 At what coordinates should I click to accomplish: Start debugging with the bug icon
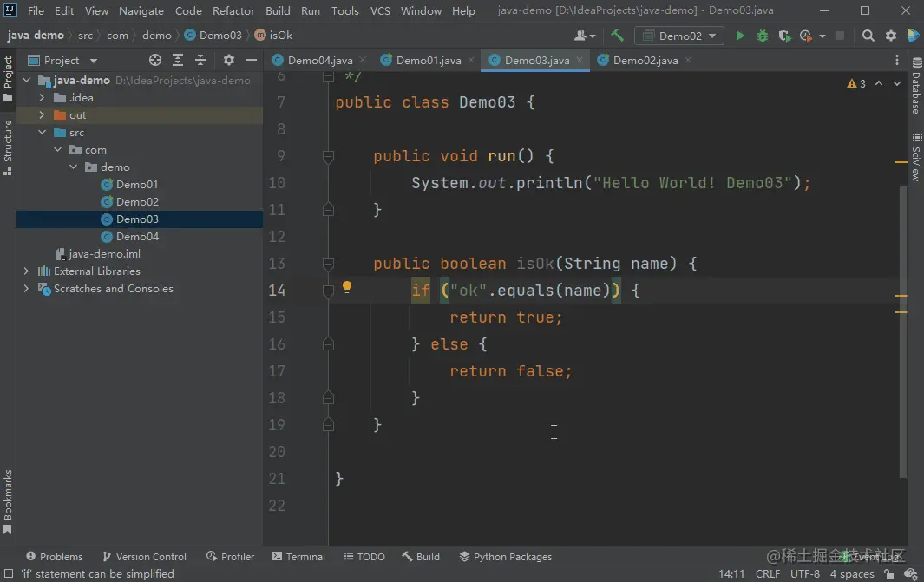coord(762,36)
